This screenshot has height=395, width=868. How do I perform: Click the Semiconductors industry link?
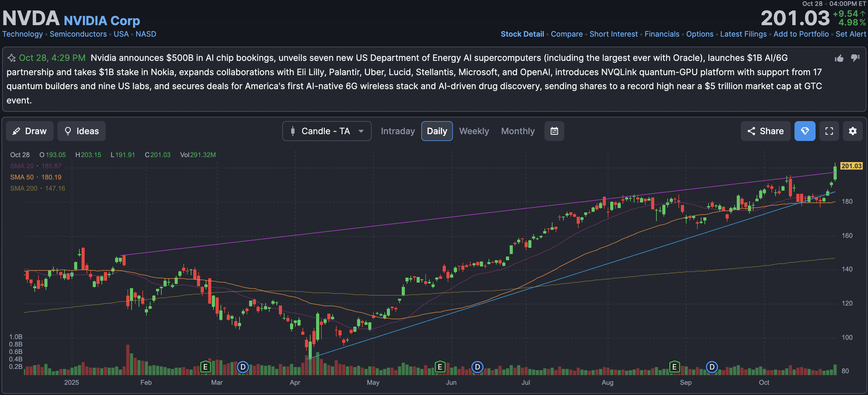(78, 34)
